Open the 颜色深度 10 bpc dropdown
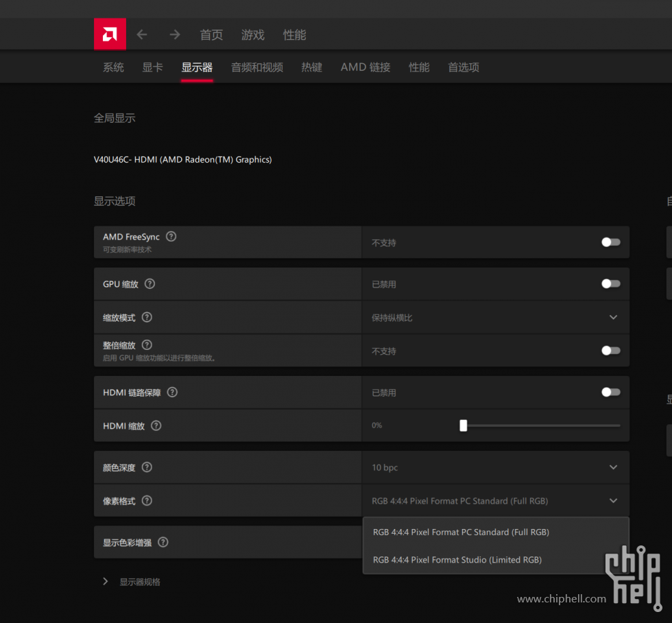The width and height of the screenshot is (672, 623). coord(495,467)
